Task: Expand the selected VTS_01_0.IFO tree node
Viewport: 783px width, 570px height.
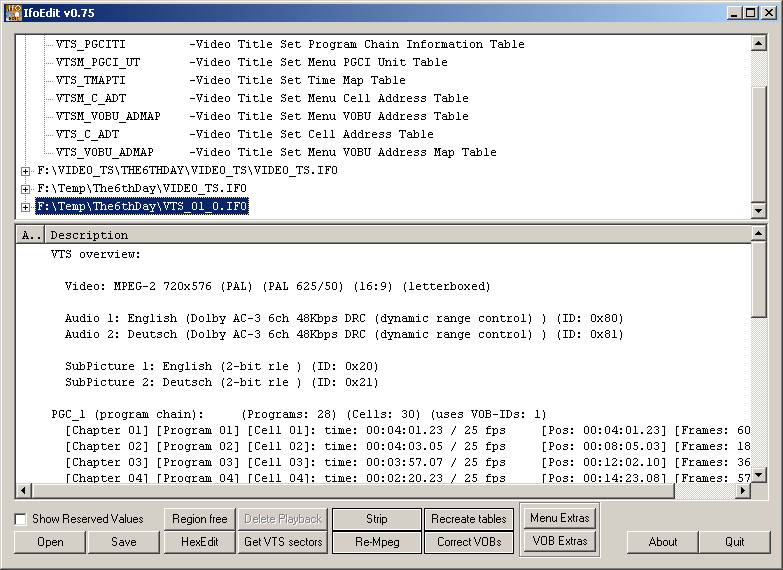Action: [25, 207]
